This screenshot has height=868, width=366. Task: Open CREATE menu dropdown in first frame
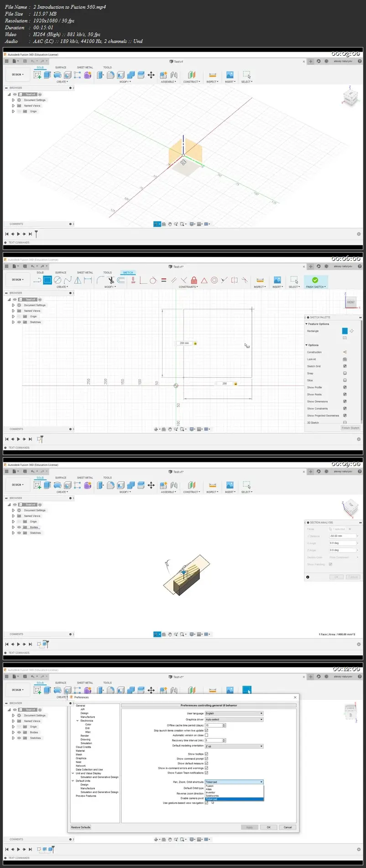(x=62, y=82)
